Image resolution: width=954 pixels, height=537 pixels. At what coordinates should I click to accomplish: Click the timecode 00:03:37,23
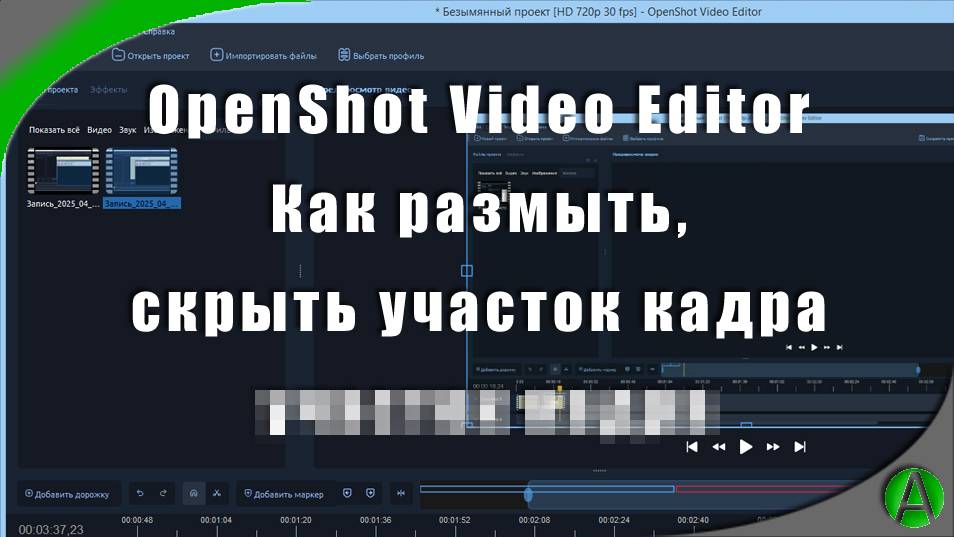[51, 530]
